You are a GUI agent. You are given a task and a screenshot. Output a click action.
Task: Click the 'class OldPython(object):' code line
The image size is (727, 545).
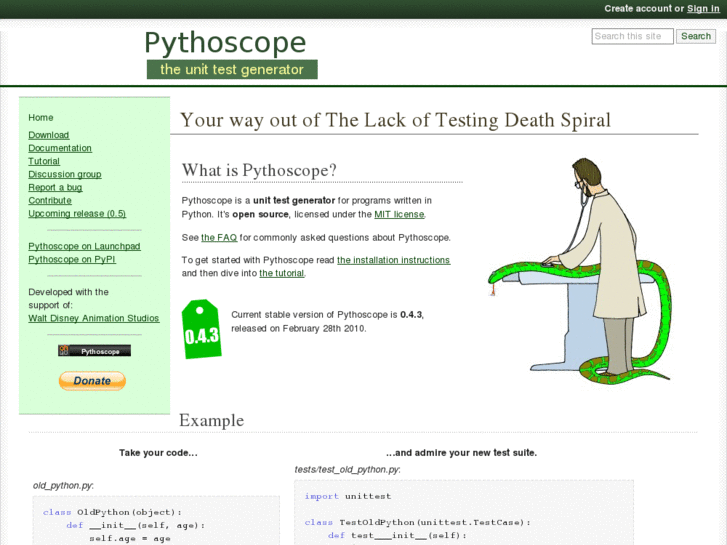point(112,512)
